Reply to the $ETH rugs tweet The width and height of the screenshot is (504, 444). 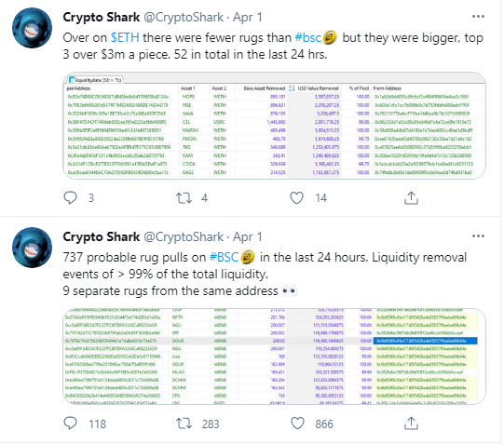[71, 197]
